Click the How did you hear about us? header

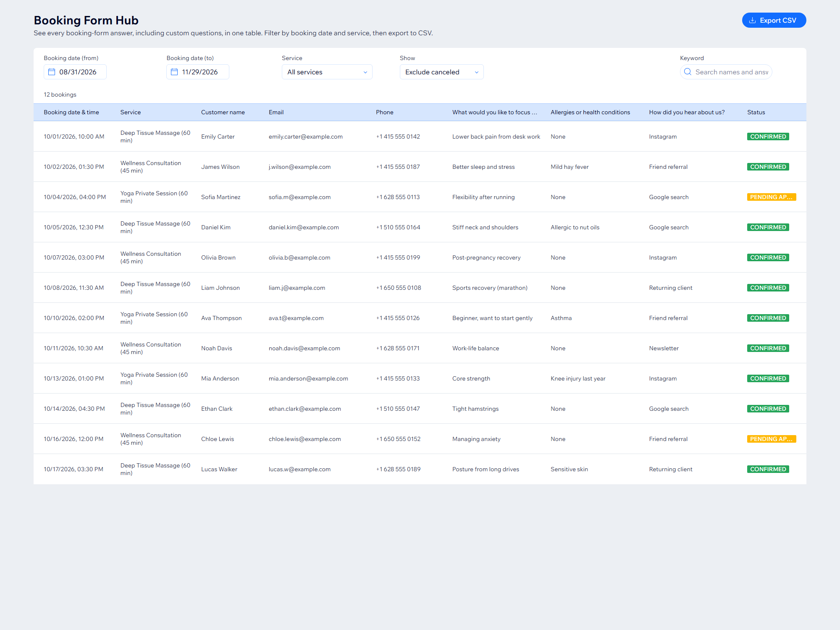click(x=687, y=112)
